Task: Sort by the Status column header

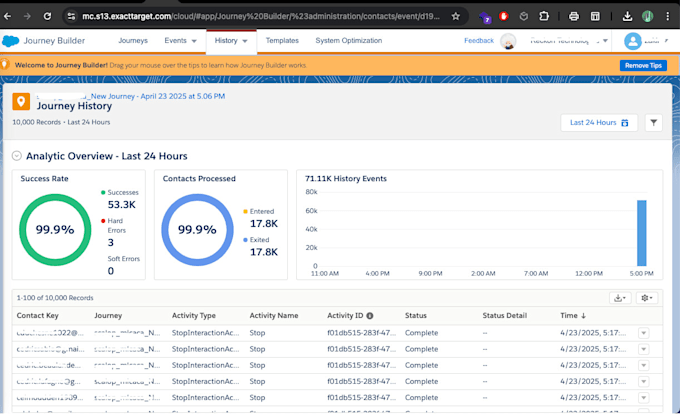Action: click(415, 316)
